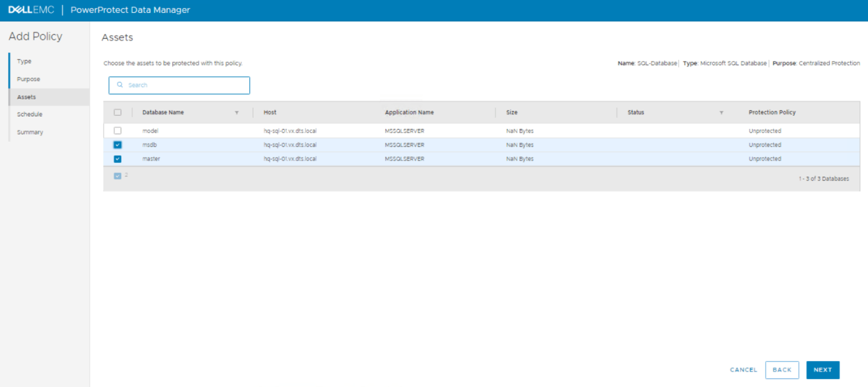This screenshot has width=868, height=387.
Task: Click MSSQLSERVER in the model row
Action: tap(404, 131)
